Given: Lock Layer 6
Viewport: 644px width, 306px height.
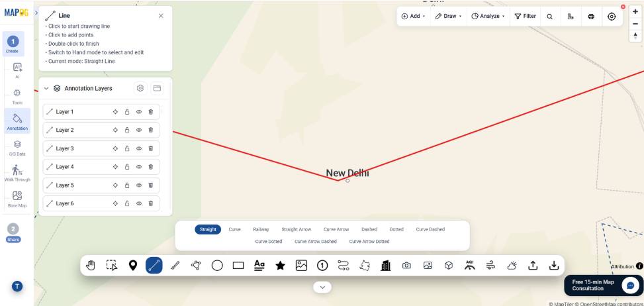Looking at the screenshot, I should (127, 203).
